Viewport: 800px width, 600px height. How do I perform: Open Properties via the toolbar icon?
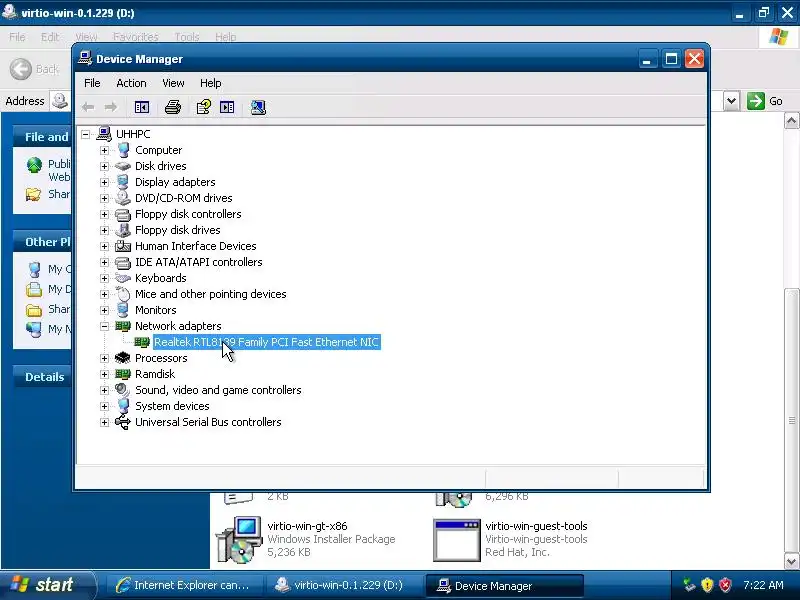[x=204, y=107]
